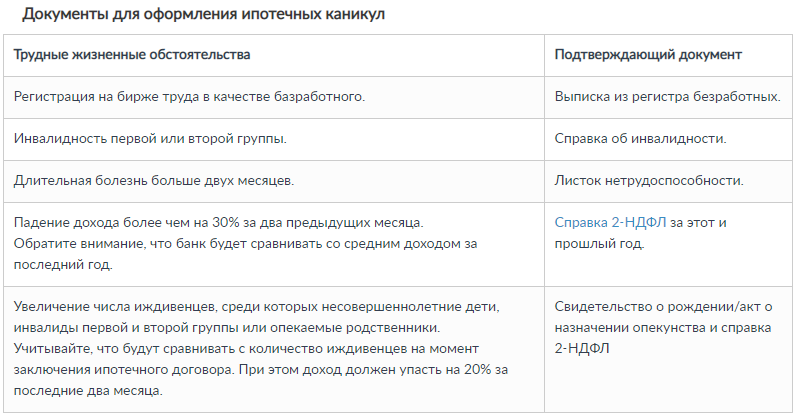Select the column header Подтверждающий документ
Image resolution: width=798 pixels, height=416 pixels.
[648, 54]
